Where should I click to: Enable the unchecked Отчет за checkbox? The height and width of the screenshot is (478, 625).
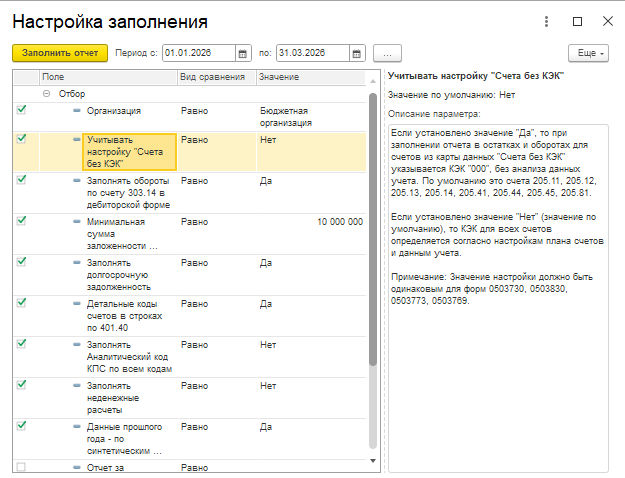[x=21, y=466]
